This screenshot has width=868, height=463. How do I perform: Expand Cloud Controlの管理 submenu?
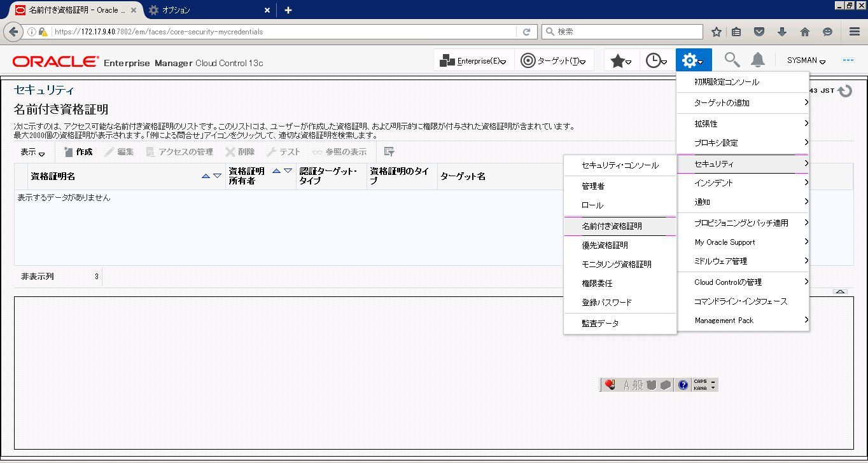(743, 282)
